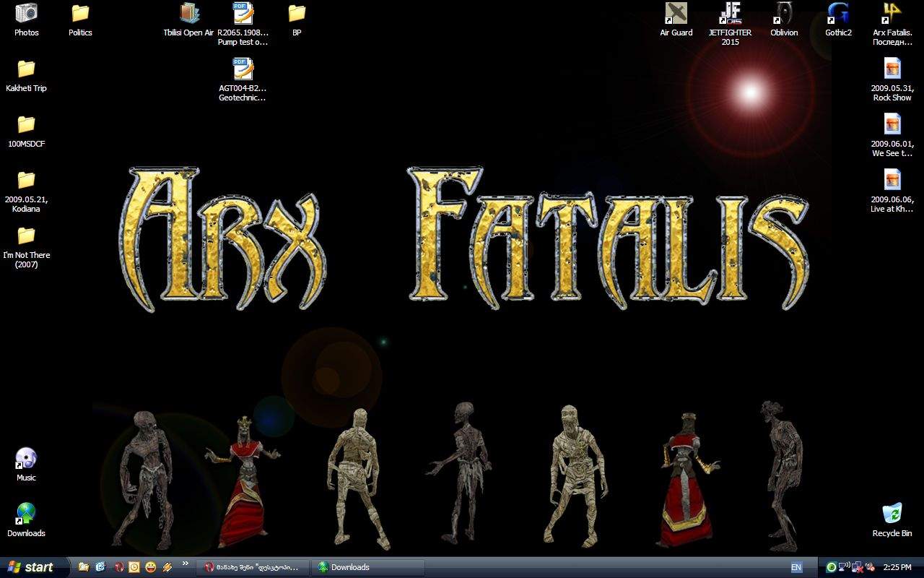The height and width of the screenshot is (578, 924).
Task: Select the Gothic2 desktop shortcut
Action: [x=838, y=14]
